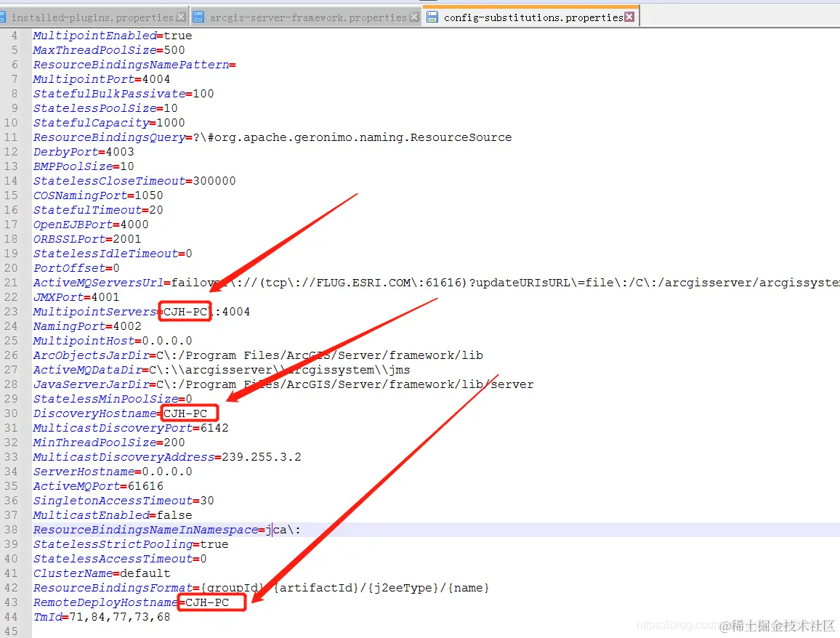Click the CJH-PC value of MultipointServers
This screenshot has height=638, width=840.
185,311
